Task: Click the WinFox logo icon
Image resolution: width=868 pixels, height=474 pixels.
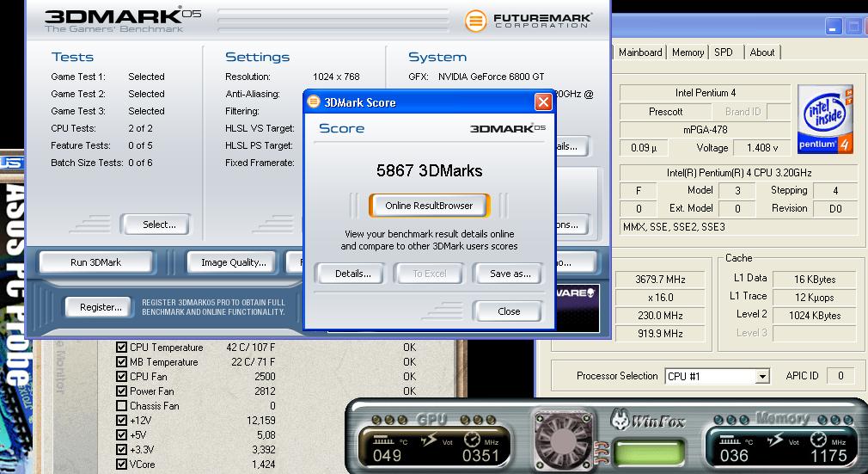Action: 620,420
